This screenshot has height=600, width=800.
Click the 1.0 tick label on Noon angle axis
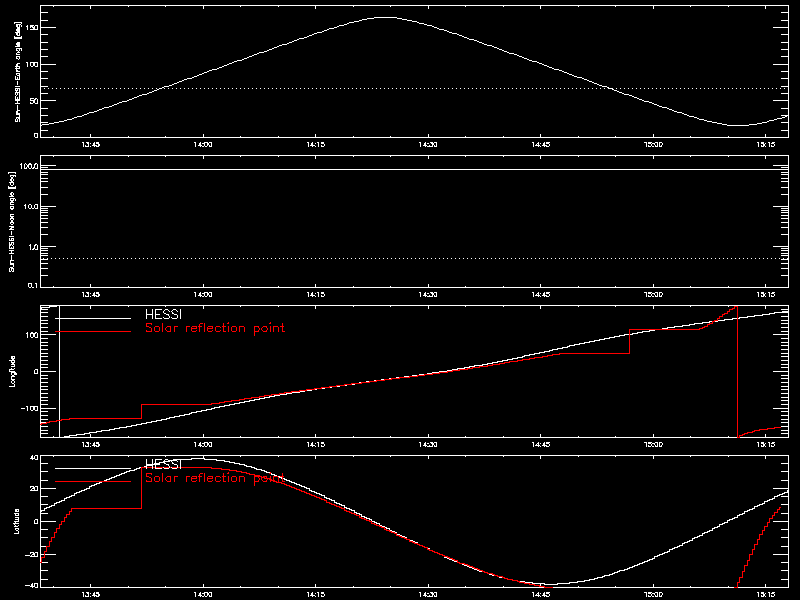33,247
